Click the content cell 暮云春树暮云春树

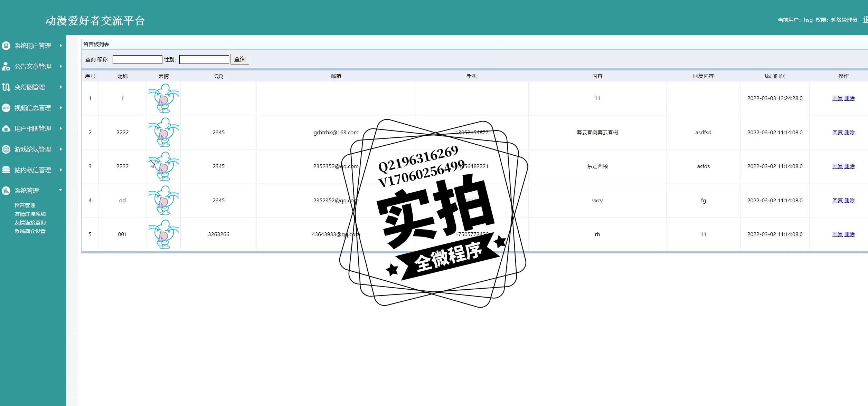[597, 133]
